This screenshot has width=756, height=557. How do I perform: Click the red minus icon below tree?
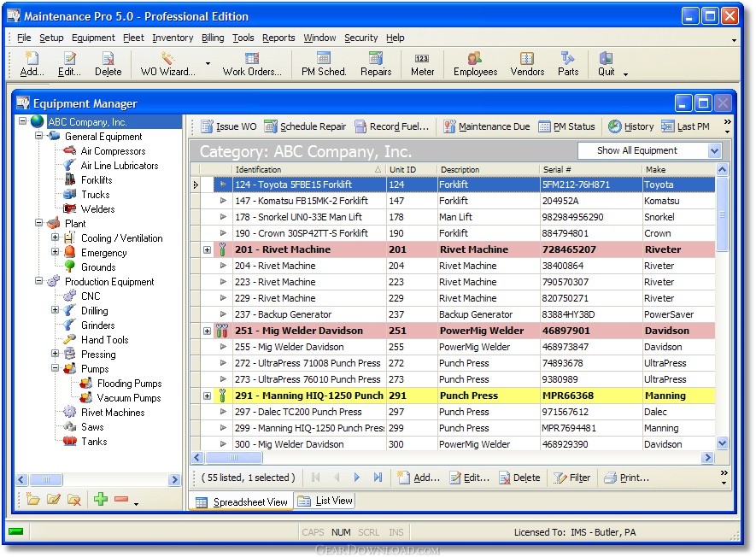click(121, 499)
